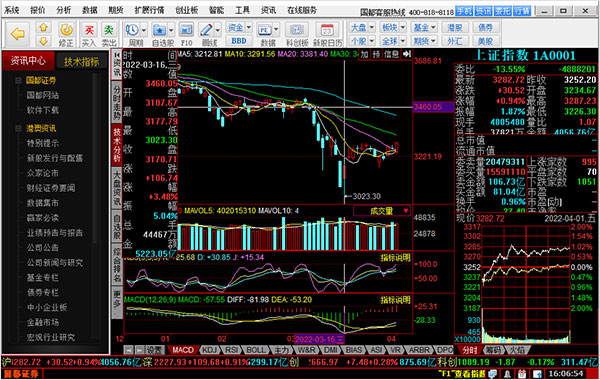The height and width of the screenshot is (380, 600).
Task: Select the BOLL indicator tab
Action: tap(256, 350)
